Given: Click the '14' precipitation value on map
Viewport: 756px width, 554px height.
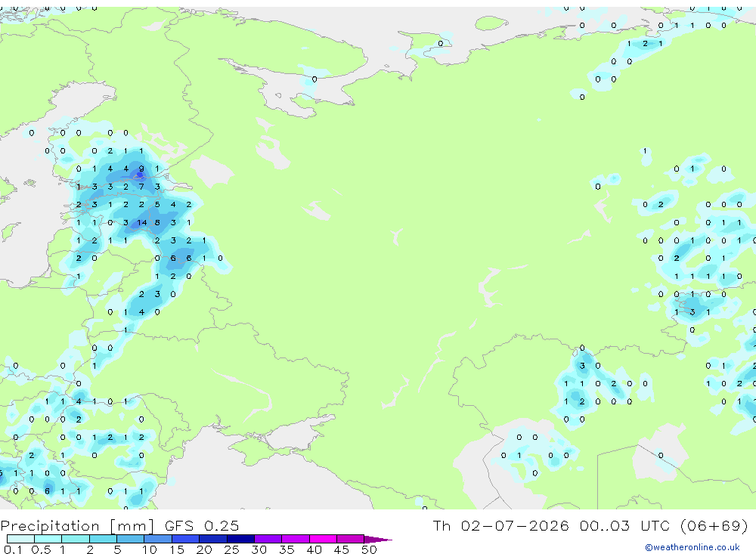Looking at the screenshot, I should click(142, 222).
